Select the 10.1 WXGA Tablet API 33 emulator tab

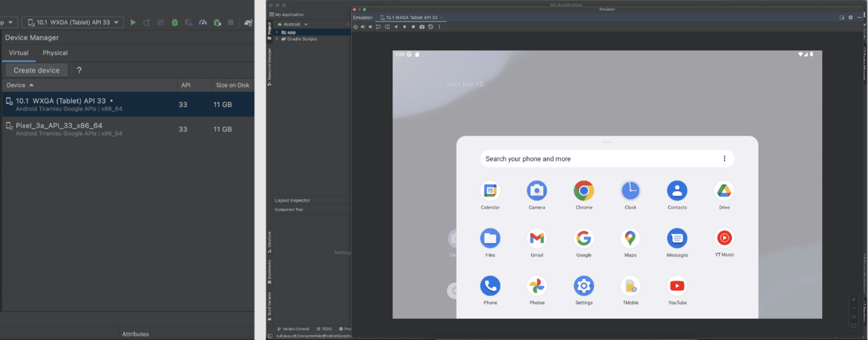411,17
